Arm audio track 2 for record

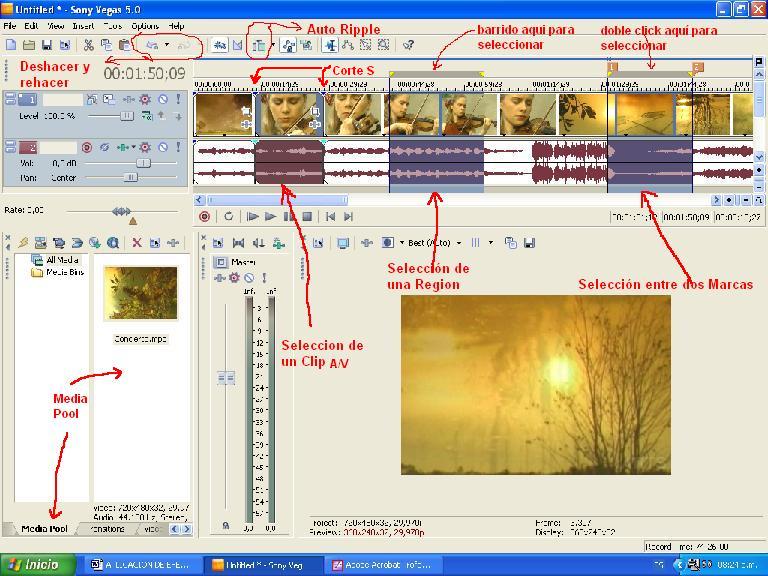pyautogui.click(x=88, y=147)
